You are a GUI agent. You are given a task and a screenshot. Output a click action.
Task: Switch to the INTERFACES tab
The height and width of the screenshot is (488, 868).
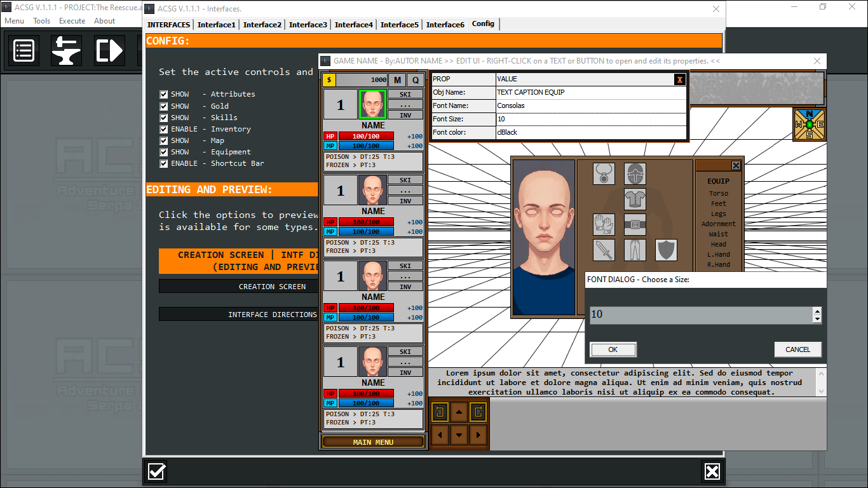pos(168,25)
